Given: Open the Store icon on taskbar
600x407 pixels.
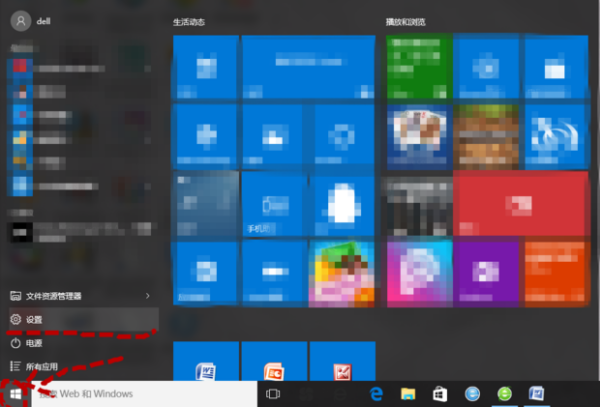Looking at the screenshot, I should 440,394.
